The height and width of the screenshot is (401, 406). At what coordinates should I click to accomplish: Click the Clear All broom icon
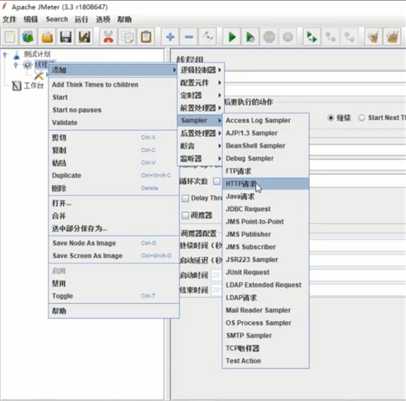(393, 37)
